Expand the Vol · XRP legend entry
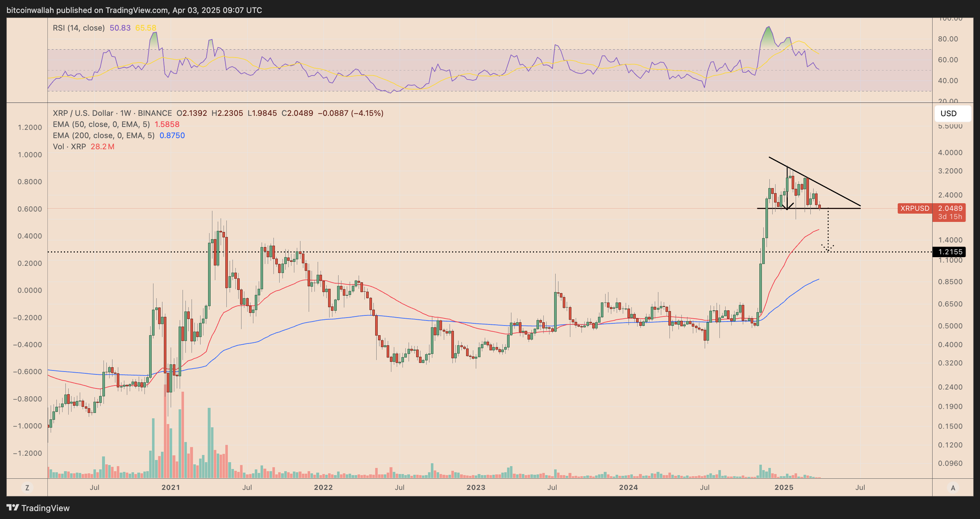980x519 pixels. [69, 147]
